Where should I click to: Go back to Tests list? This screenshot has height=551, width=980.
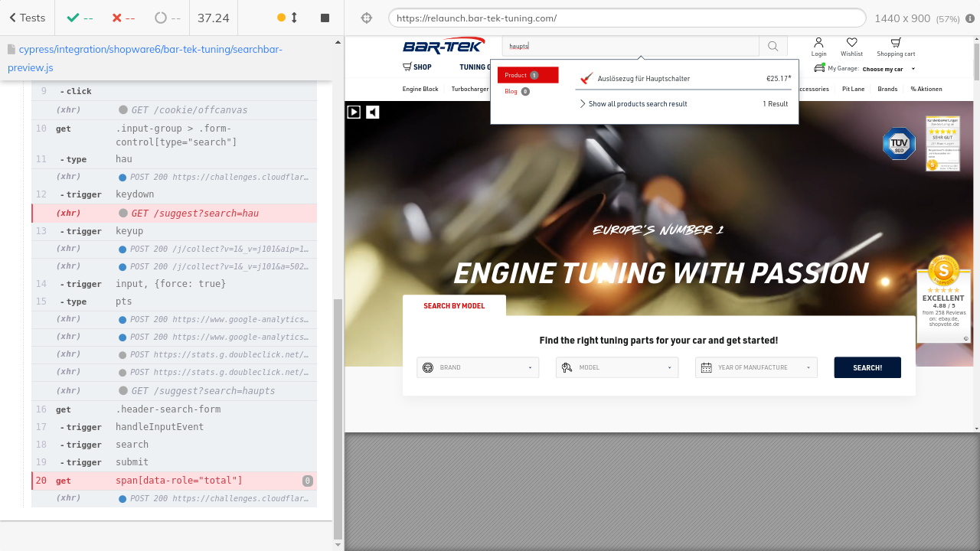27,18
